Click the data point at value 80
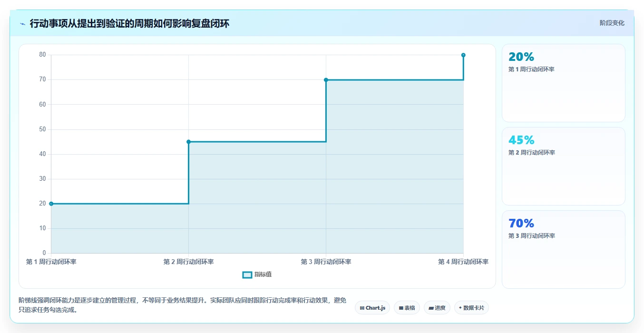 click(x=463, y=55)
